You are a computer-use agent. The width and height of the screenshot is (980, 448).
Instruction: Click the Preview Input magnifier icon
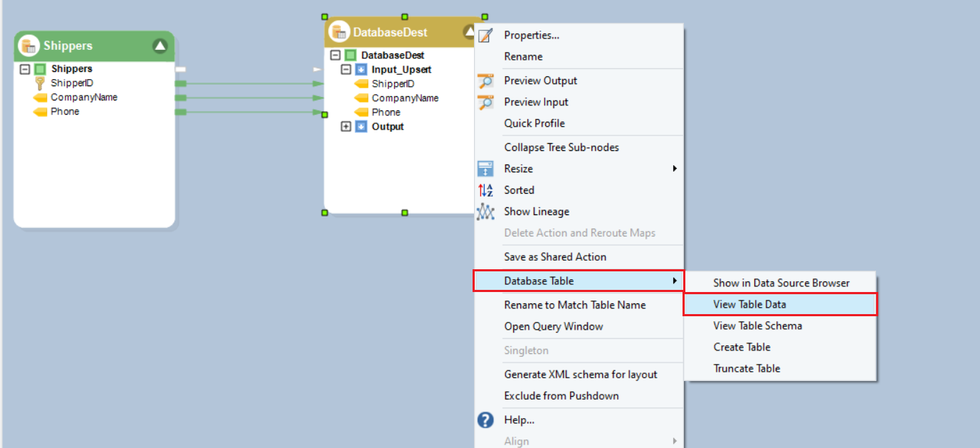tap(485, 102)
